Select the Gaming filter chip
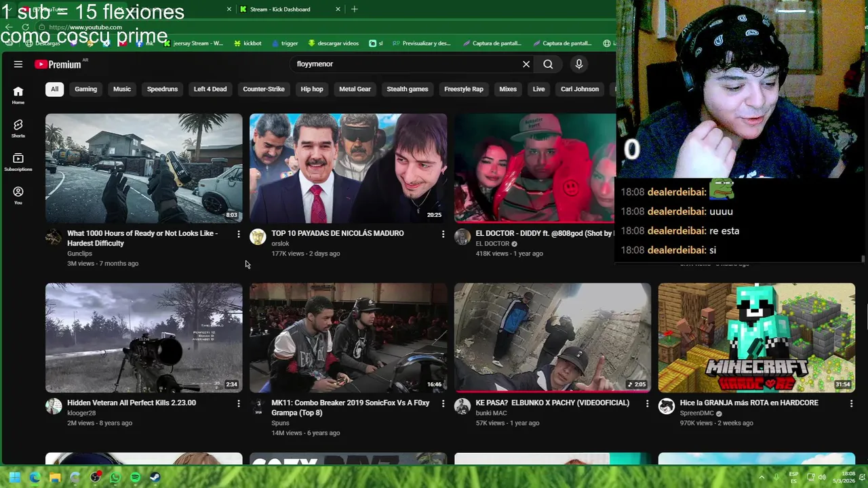The image size is (868, 488). (x=85, y=89)
